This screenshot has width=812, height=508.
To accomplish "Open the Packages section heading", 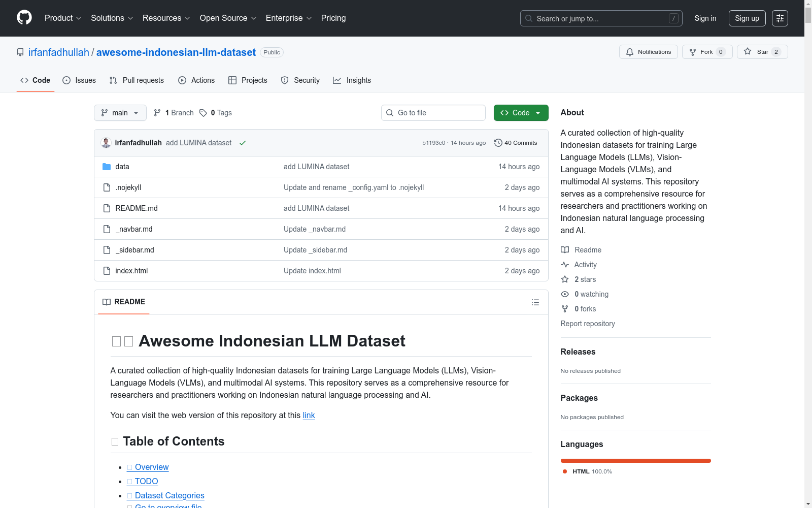I will [x=579, y=398].
